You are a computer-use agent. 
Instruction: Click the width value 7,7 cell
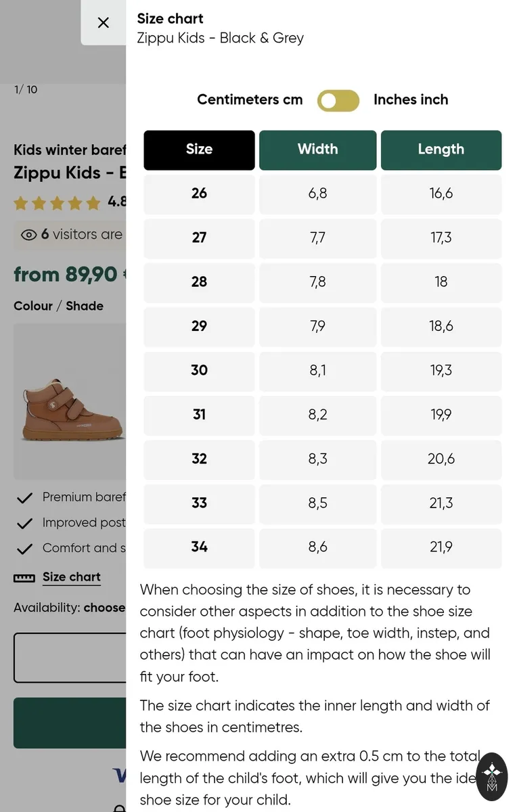(317, 238)
